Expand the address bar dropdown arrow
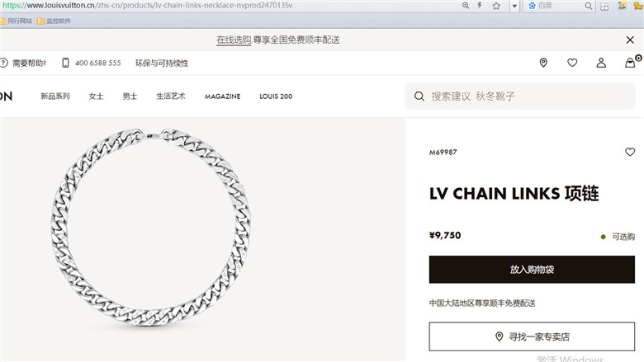 click(x=514, y=6)
